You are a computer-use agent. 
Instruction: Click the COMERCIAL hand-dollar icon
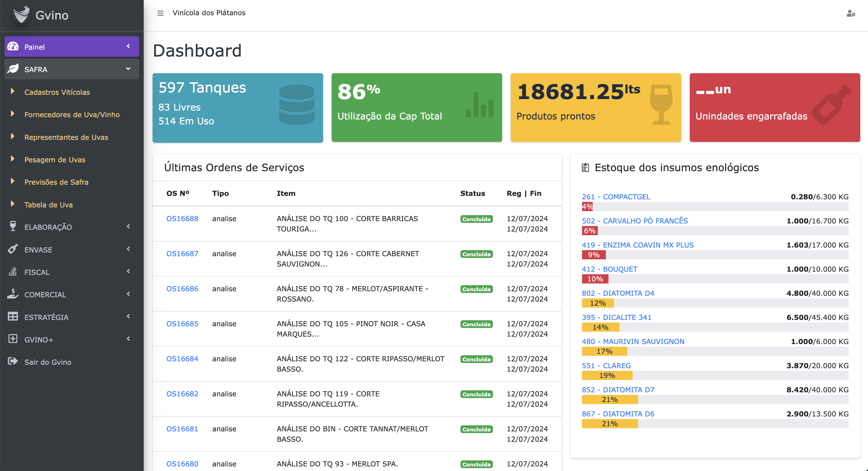pyautogui.click(x=13, y=294)
